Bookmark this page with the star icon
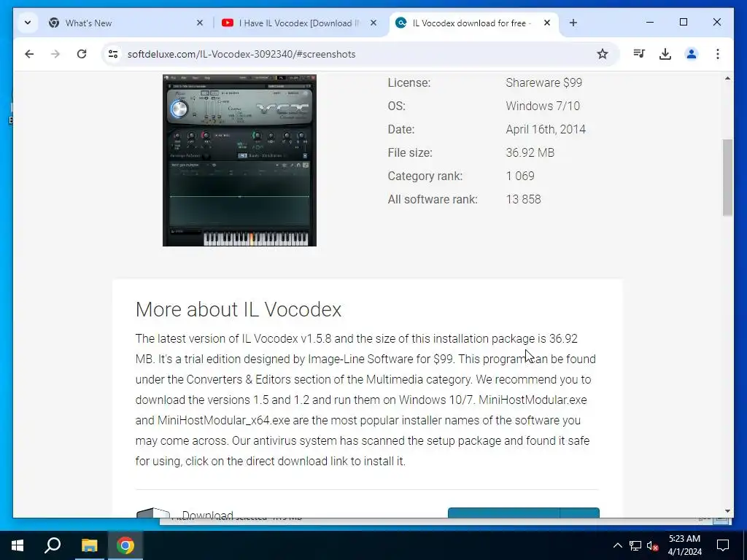Viewport: 747px width, 560px height. coord(602,54)
